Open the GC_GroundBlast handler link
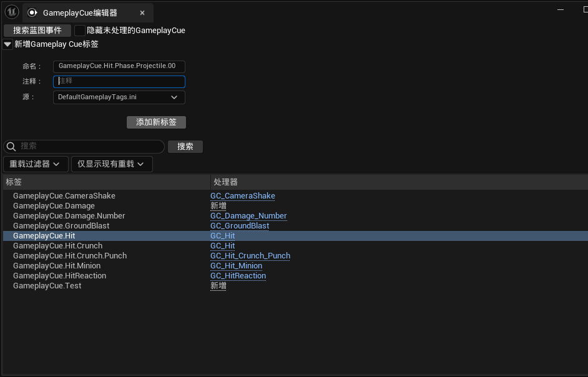Viewport: 588px width, 377px height. coord(240,226)
